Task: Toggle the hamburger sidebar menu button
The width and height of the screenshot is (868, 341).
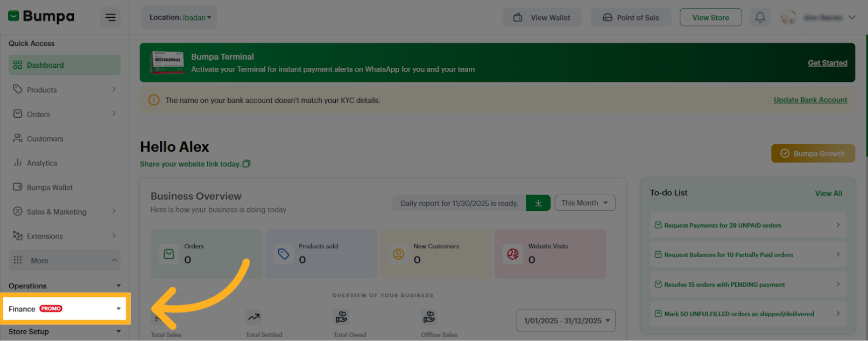Action: (110, 17)
